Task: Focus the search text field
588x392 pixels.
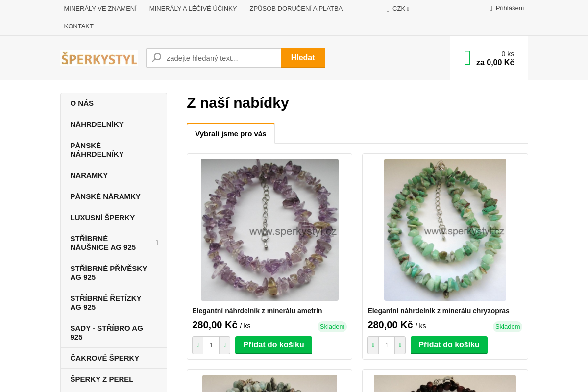Action: coord(220,58)
